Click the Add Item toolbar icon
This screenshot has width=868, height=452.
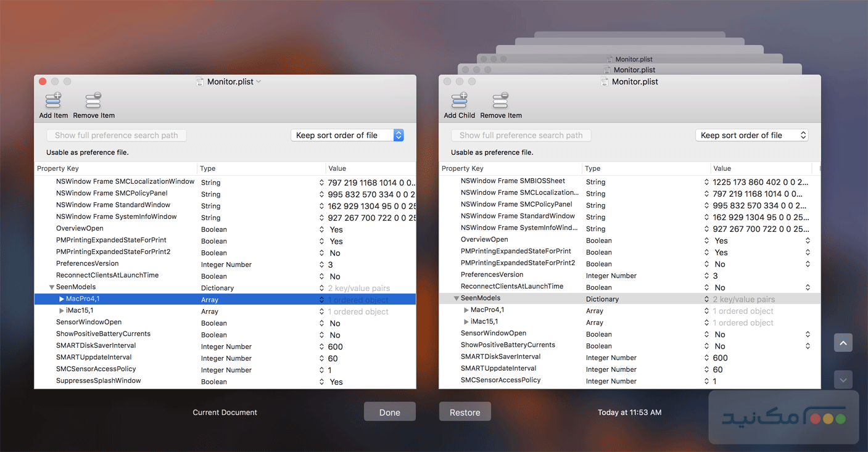pyautogui.click(x=53, y=101)
